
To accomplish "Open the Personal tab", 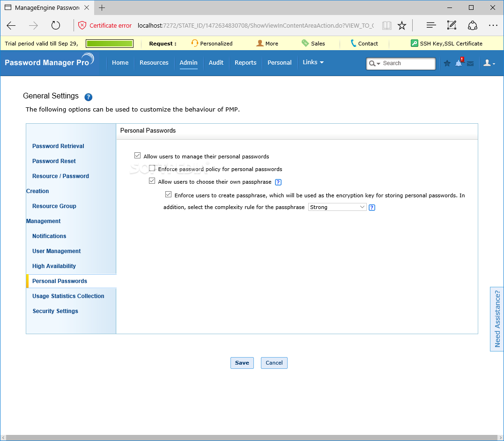I will [x=280, y=63].
